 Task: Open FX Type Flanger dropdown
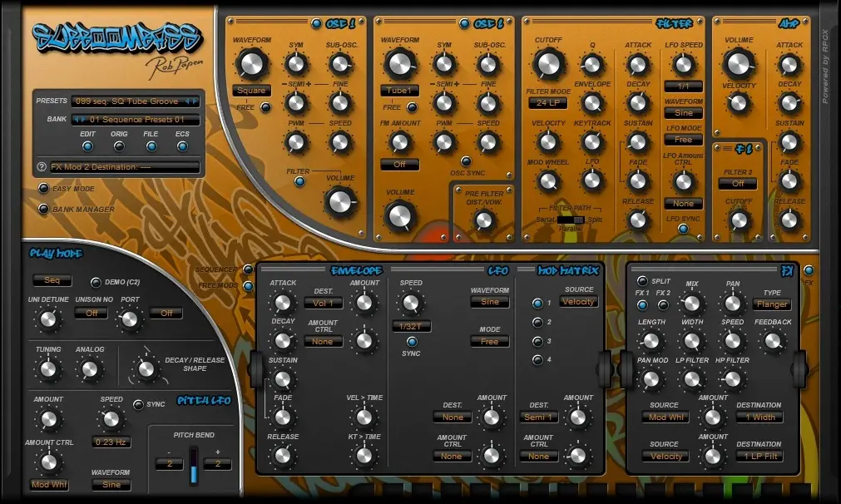[772, 304]
